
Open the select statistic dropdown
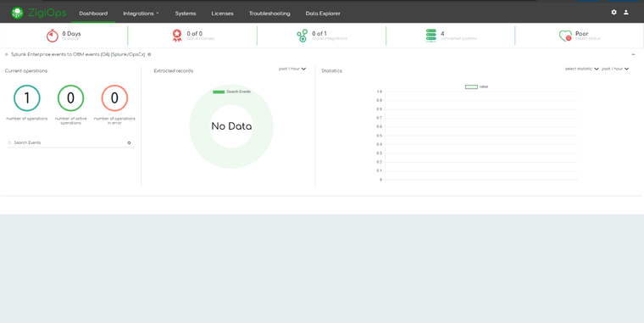click(581, 69)
